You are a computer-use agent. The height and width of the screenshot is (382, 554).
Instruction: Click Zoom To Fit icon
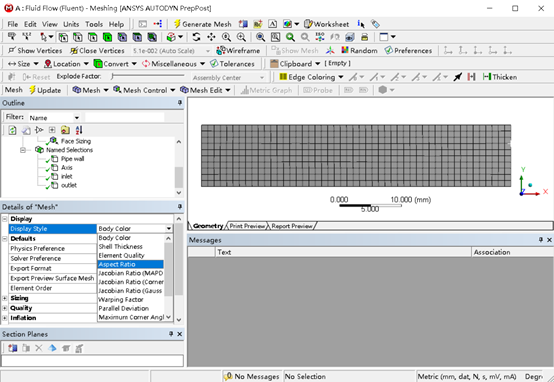coord(260,37)
